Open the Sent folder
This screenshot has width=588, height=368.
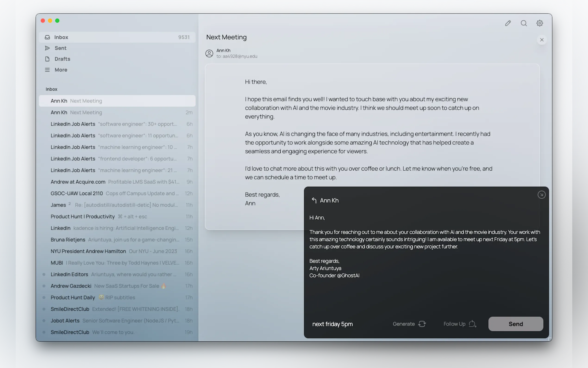coord(60,48)
